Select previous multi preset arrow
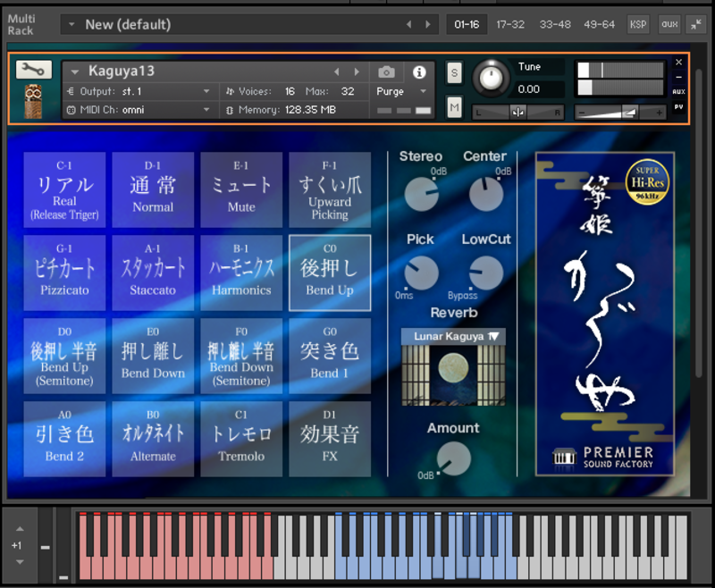This screenshot has width=715, height=588. (408, 25)
